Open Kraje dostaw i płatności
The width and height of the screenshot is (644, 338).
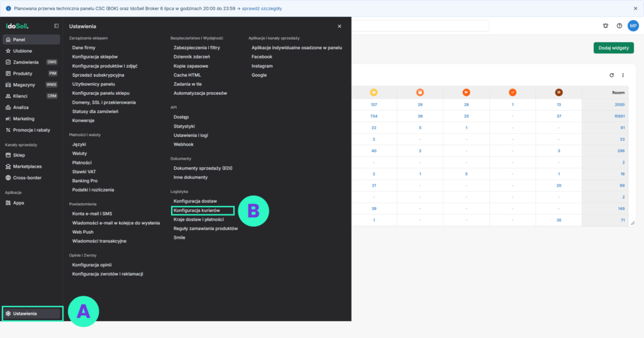(x=198, y=219)
